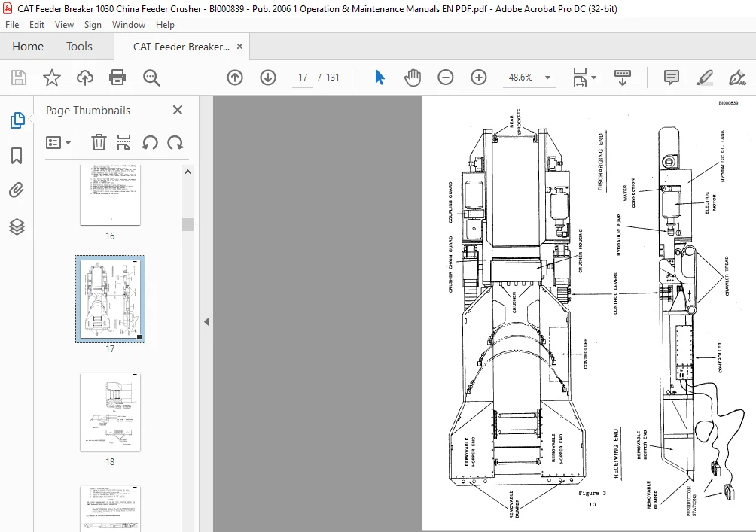Delete selected page with trash icon
Image resolution: width=756 pixels, height=532 pixels.
[x=99, y=143]
